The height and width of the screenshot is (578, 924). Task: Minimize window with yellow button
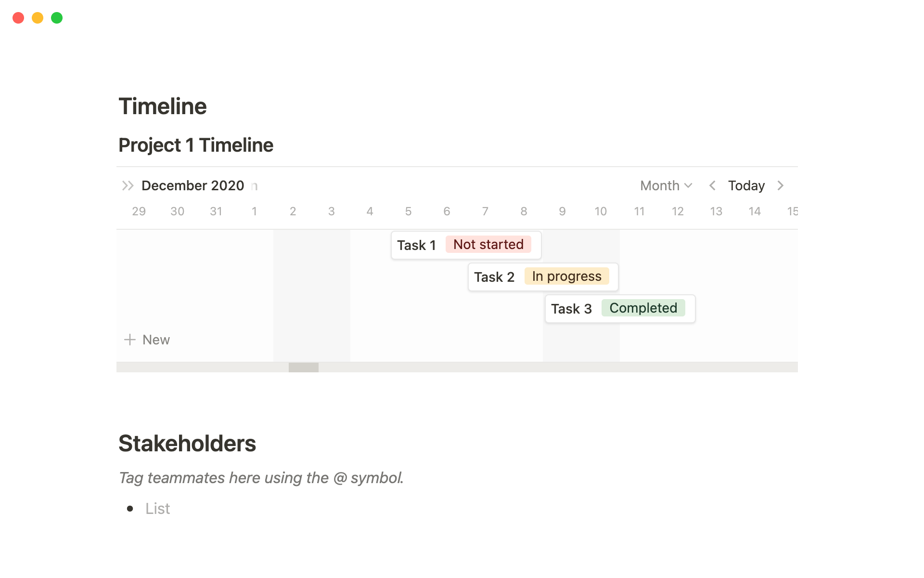(x=38, y=18)
